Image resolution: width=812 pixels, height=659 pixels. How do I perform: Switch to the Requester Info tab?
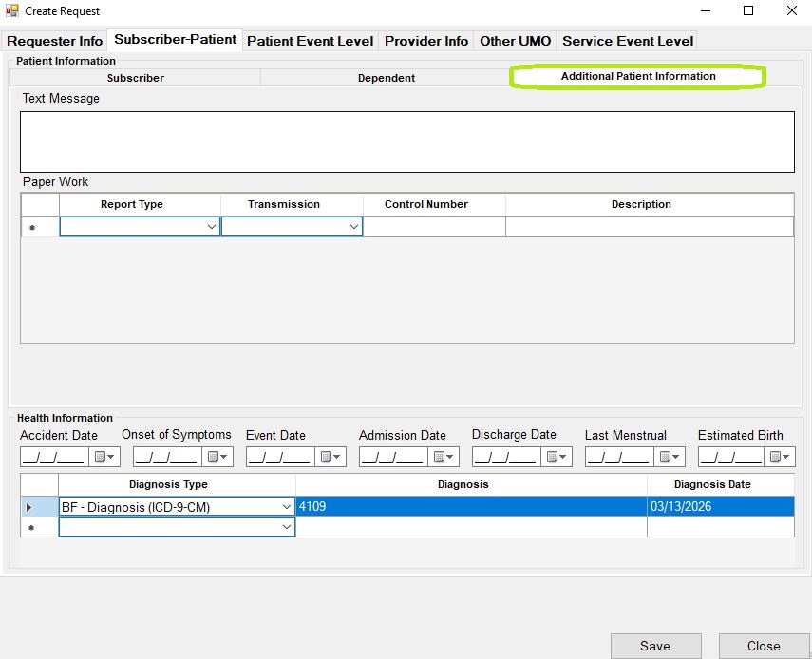[x=54, y=41]
